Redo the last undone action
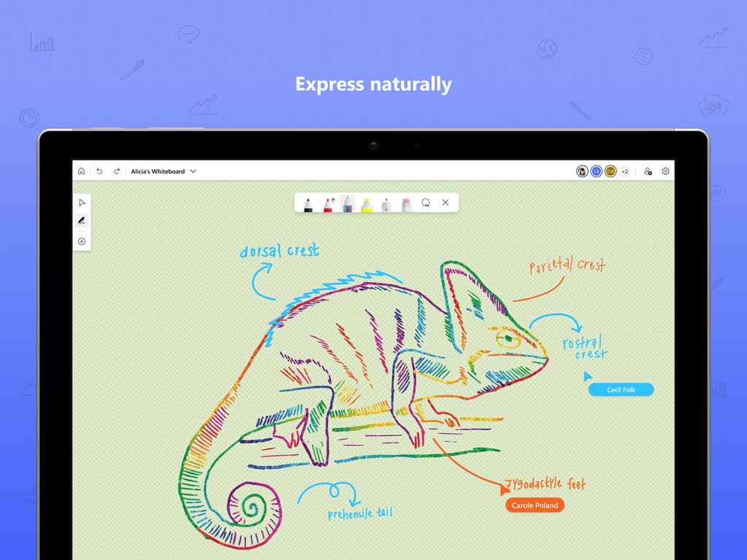The image size is (747, 560). (x=116, y=171)
